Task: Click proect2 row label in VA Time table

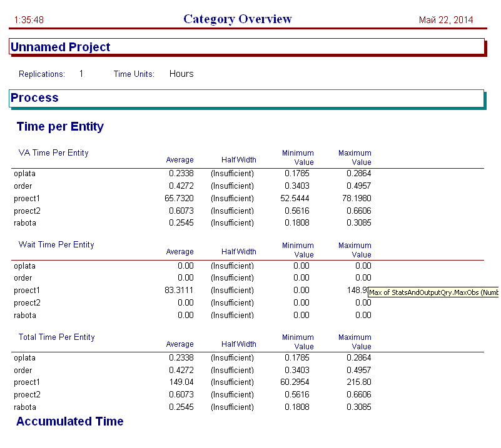Action: (x=27, y=211)
